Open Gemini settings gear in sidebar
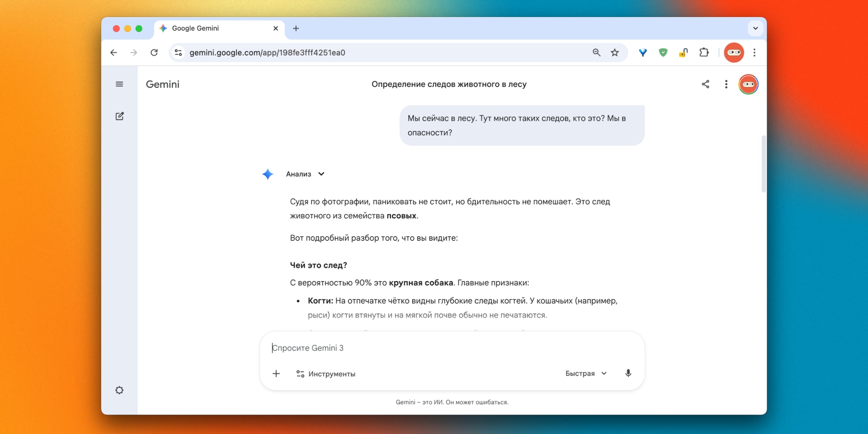Viewport: 868px width, 434px height. 119,390
